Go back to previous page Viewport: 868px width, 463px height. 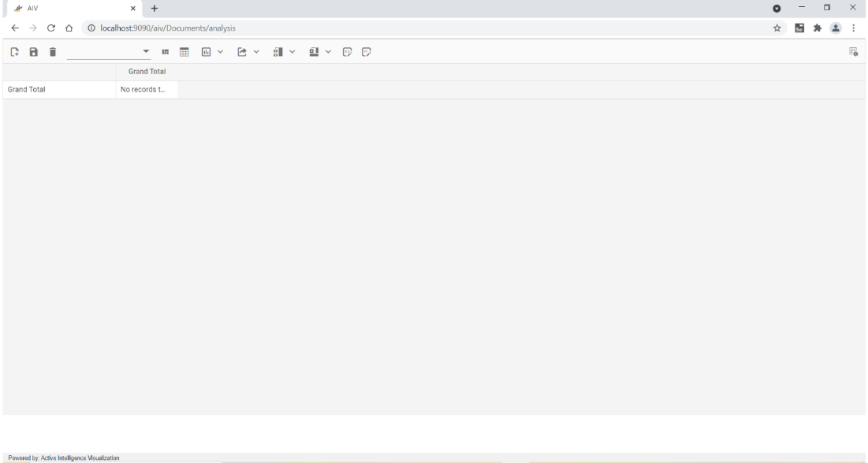15,28
